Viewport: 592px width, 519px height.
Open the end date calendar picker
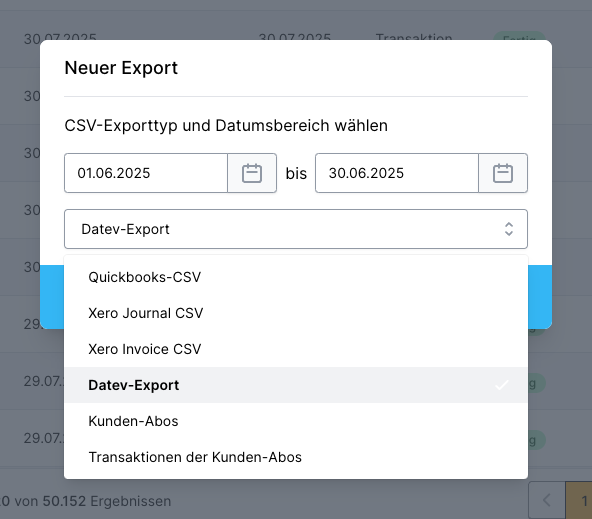[x=503, y=173]
